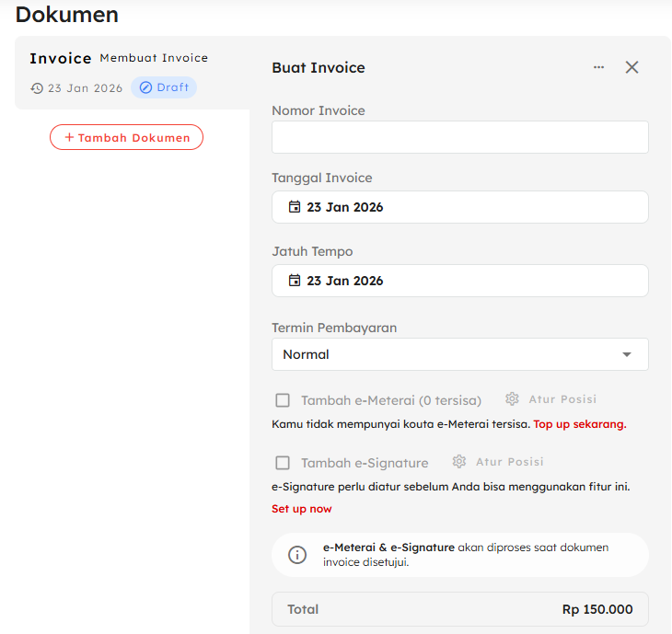The height and width of the screenshot is (634, 672).
Task: Open the Jatuh Tempo date picker
Action: [x=460, y=281]
